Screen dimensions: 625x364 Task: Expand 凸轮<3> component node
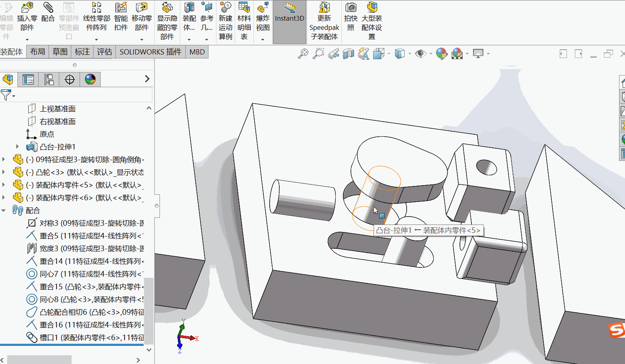[x=4, y=172]
